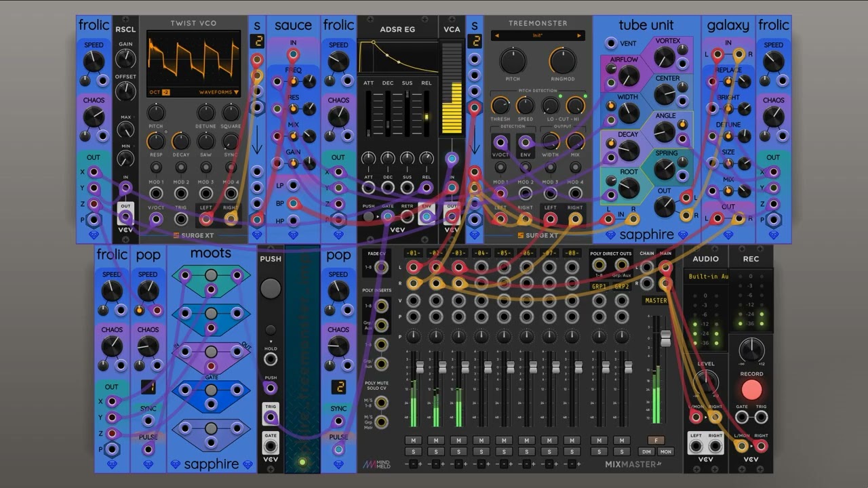Click the Treemonster PITCH knob
The height and width of the screenshot is (488, 868).
click(513, 61)
